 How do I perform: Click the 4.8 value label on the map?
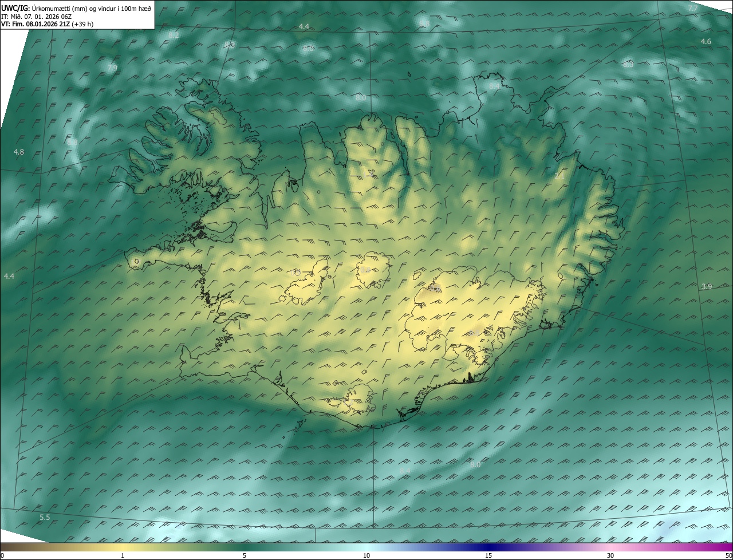[19, 152]
